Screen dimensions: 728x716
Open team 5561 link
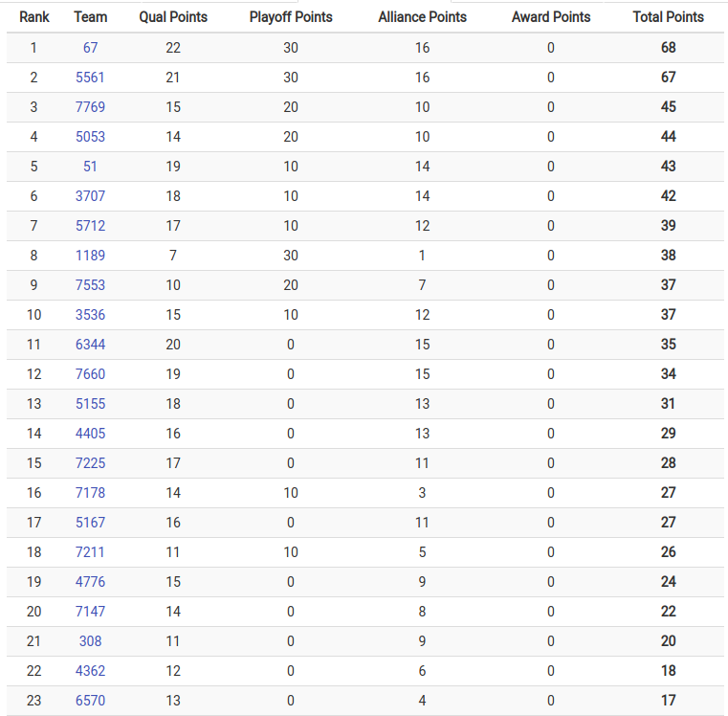point(90,78)
